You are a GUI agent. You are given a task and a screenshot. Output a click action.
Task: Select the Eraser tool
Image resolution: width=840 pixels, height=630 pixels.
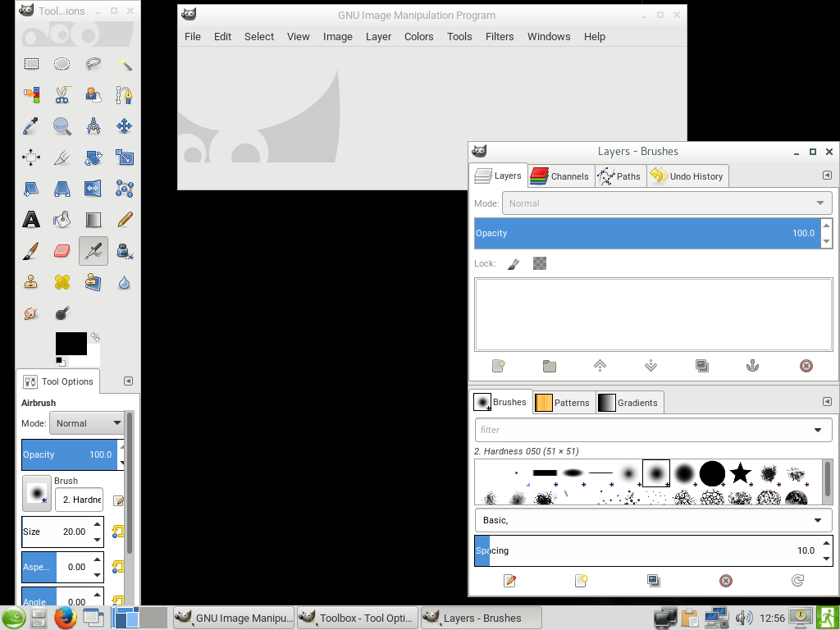pos(62,251)
